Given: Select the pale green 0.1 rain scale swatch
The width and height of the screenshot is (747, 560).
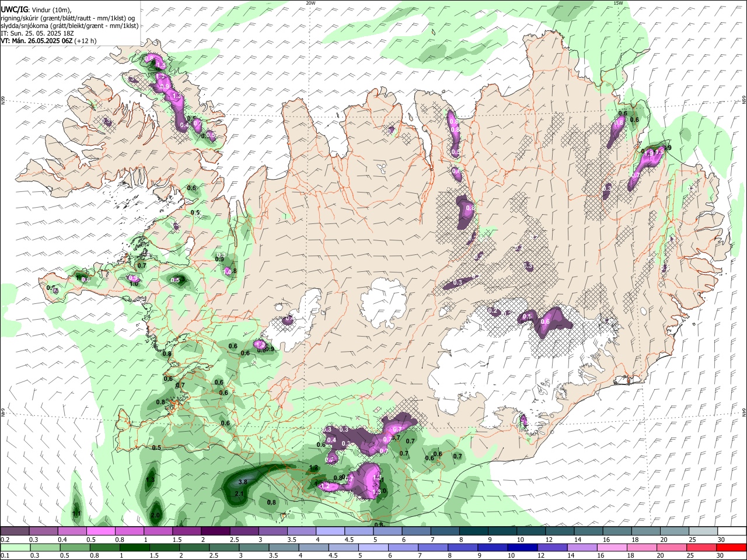Looking at the screenshot, I should pyautogui.click(x=15, y=548).
